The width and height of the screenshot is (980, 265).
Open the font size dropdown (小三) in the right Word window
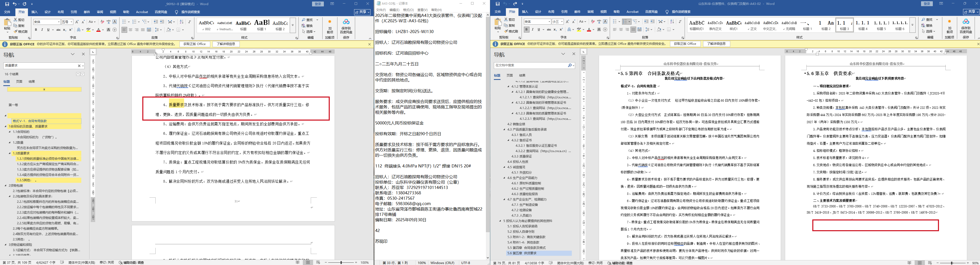coord(562,22)
